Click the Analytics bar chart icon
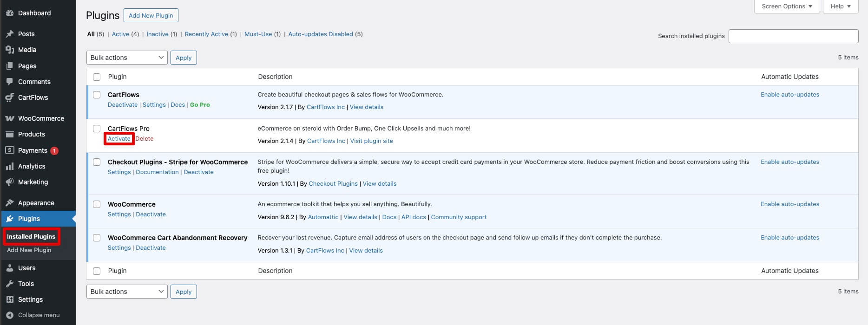 (10, 166)
